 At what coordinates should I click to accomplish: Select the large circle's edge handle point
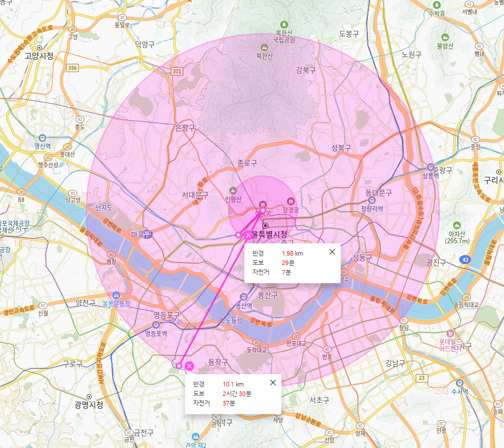[179, 366]
